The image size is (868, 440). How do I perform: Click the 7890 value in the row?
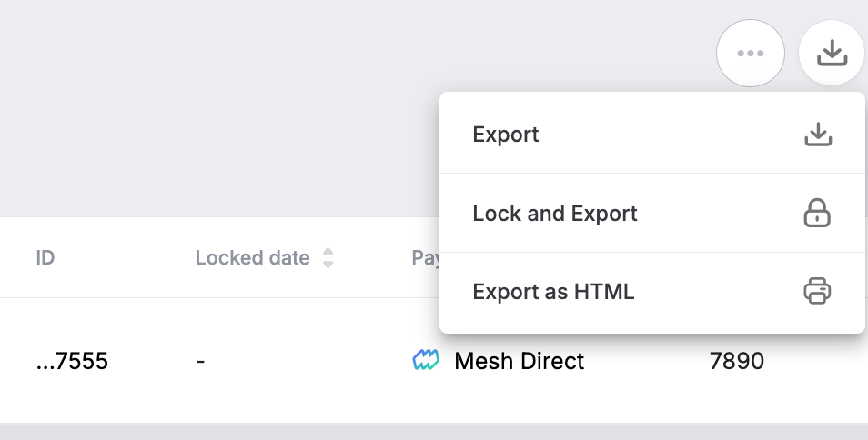(736, 362)
